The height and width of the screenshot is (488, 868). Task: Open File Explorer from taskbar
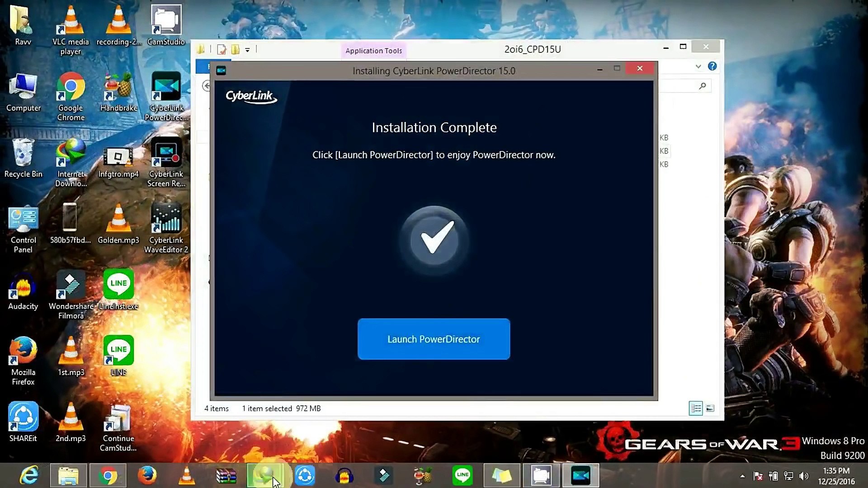68,475
